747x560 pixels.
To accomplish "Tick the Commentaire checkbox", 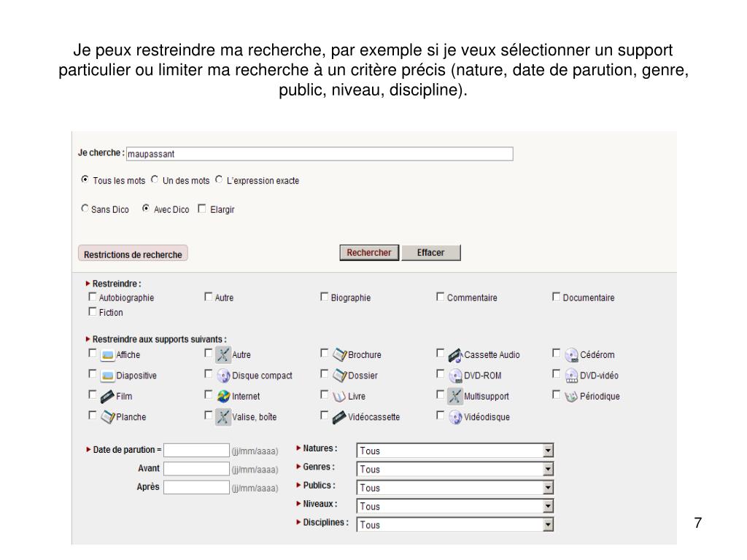I will (x=440, y=297).
